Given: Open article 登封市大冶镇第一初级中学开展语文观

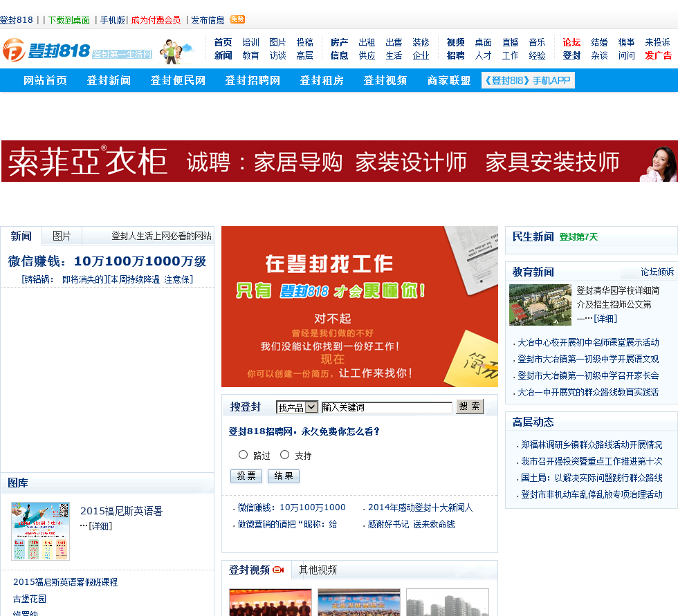Looking at the screenshot, I should (x=588, y=359).
